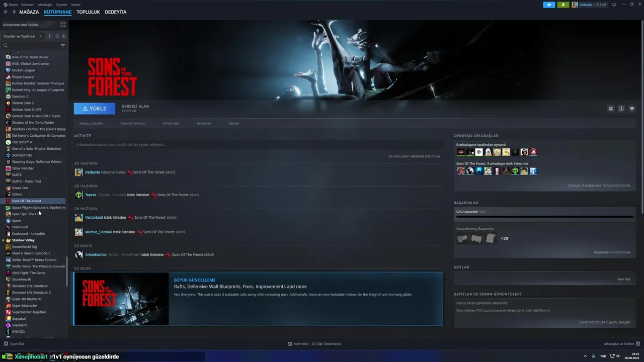Sort library by the upward arrow icon
Image resolution: width=644 pixels, height=362 pixels.
49,36
